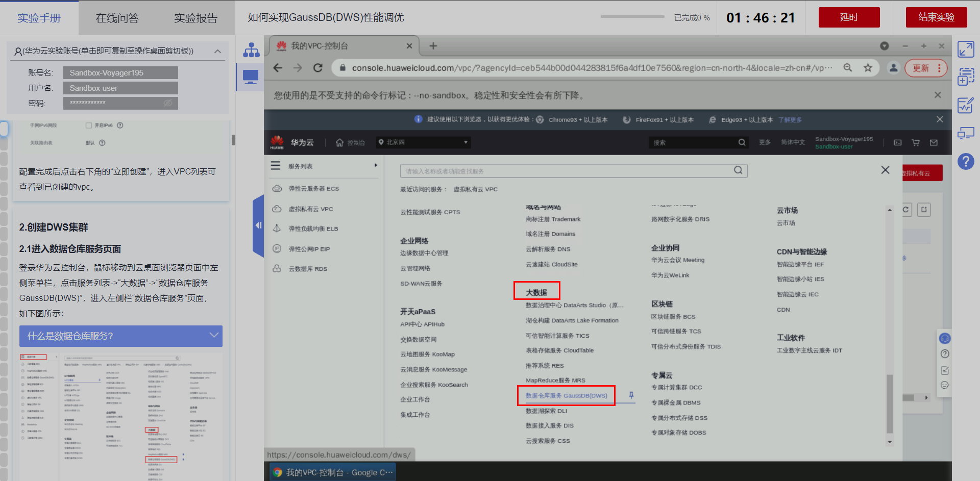Click 了解更多 link in banner

point(790,120)
